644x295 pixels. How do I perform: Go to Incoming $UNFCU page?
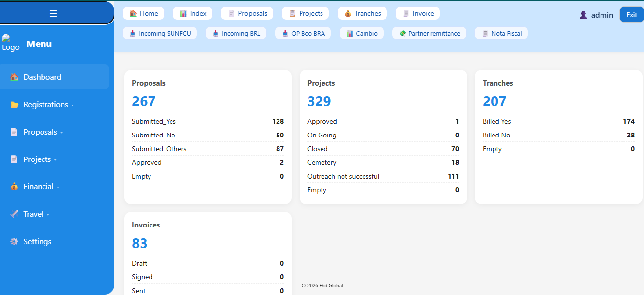click(160, 33)
